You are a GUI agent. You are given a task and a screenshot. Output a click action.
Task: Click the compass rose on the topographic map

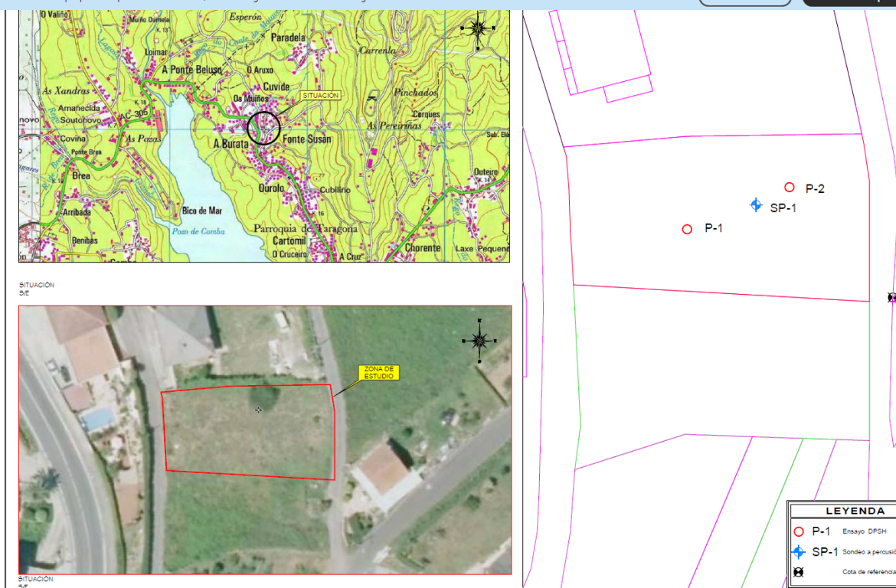point(478,28)
